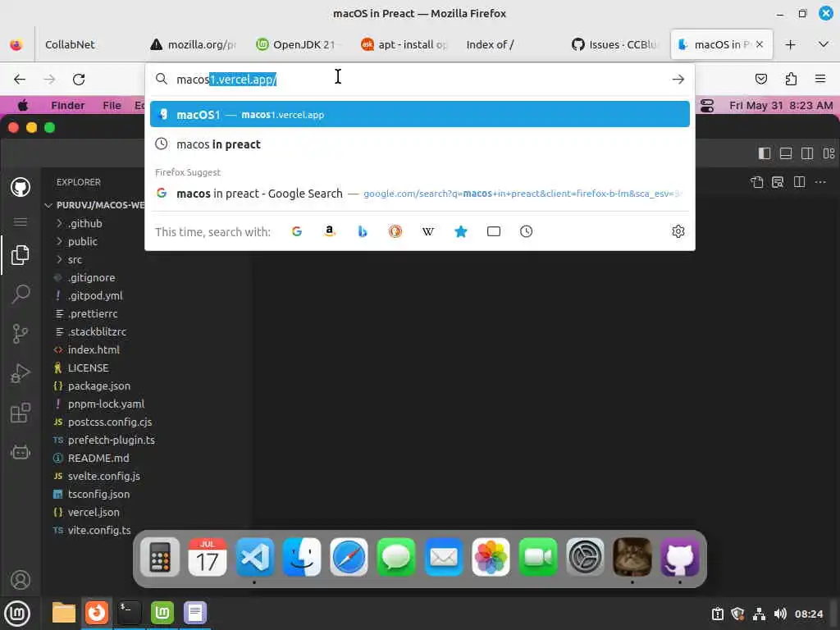This screenshot has width=840, height=630.
Task: Open the File menu in macOS menu bar
Action: (112, 106)
